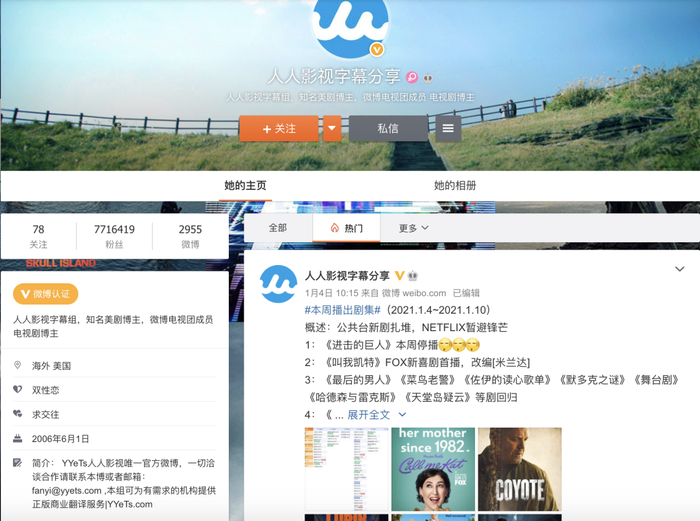700x521 pixels.
Task: Expand the 更多 filter dropdown
Action: [413, 228]
